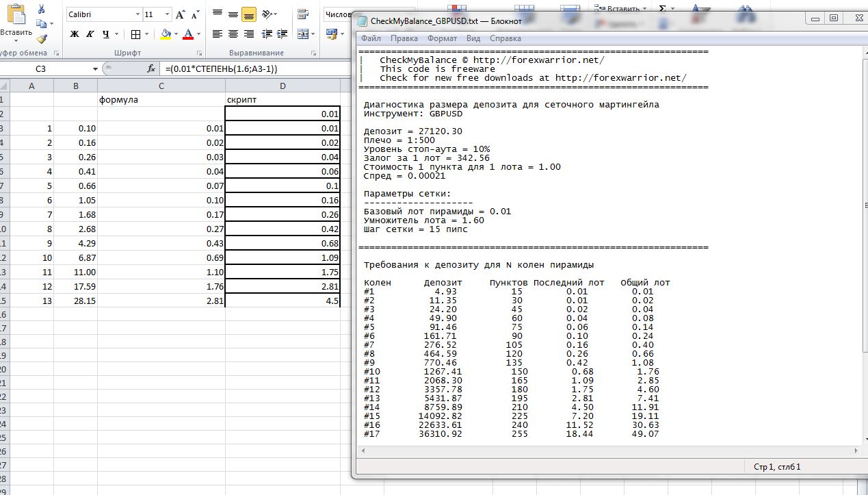Open Справка menu in Notepad
This screenshot has width=868, height=495.
[x=505, y=38]
